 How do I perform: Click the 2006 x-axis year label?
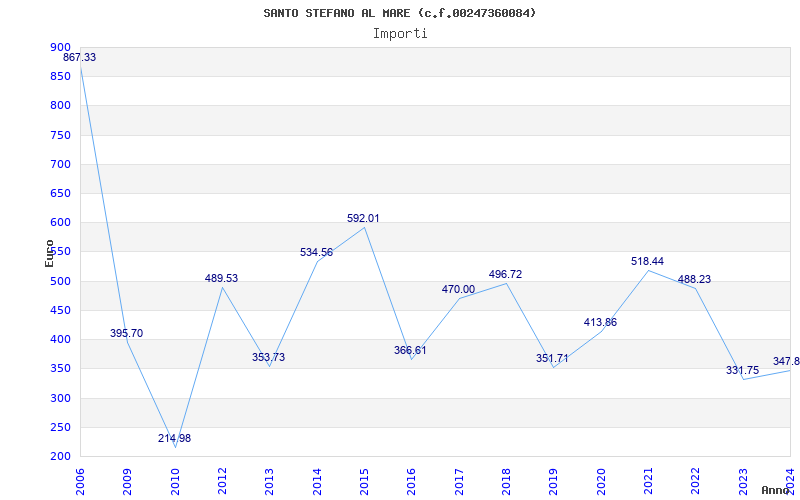pyautogui.click(x=80, y=482)
